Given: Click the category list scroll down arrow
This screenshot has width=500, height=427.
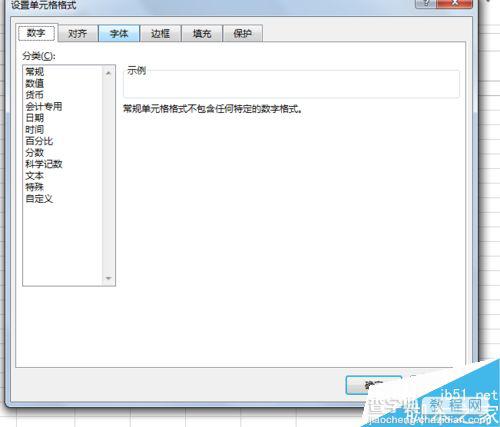Looking at the screenshot, I should [108, 278].
